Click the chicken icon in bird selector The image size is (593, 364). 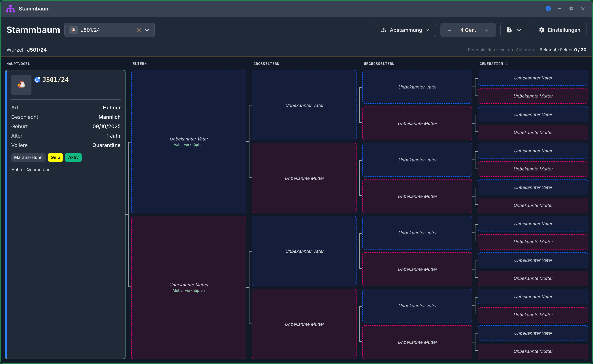(x=73, y=30)
